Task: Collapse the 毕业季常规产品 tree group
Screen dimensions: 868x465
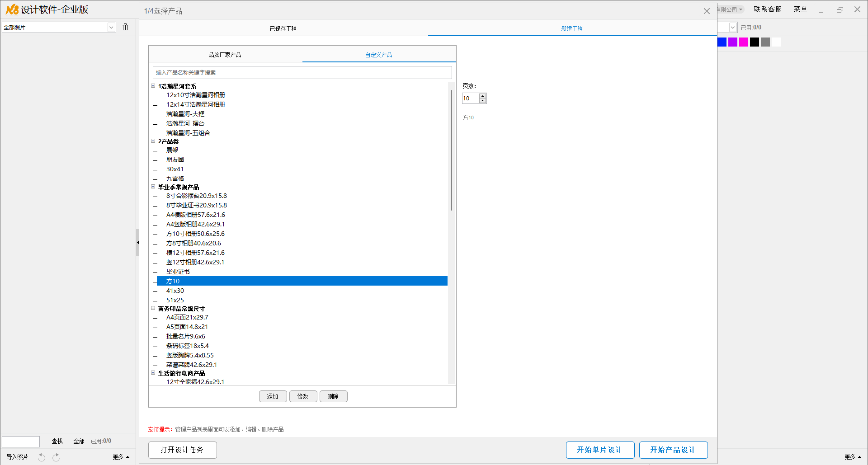Action: tap(153, 187)
